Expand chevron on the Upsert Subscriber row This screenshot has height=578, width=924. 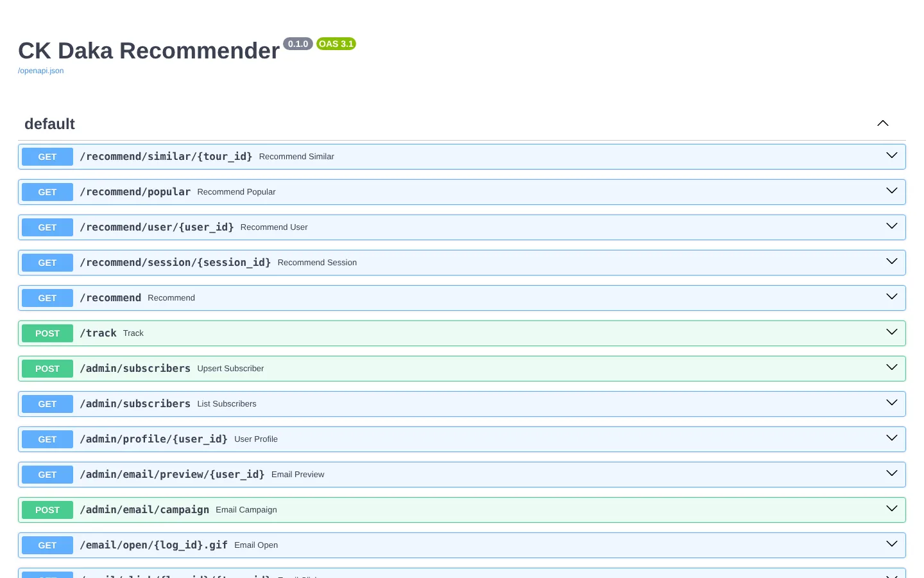click(x=892, y=367)
